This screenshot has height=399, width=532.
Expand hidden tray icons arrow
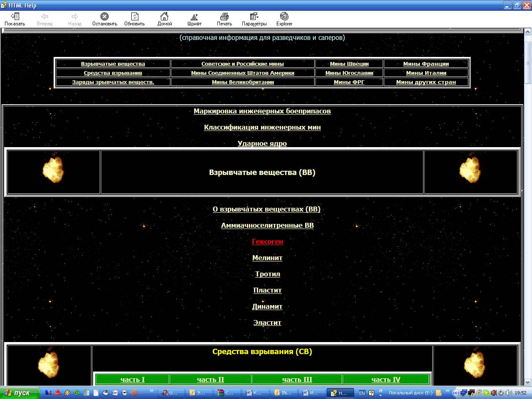(x=456, y=393)
